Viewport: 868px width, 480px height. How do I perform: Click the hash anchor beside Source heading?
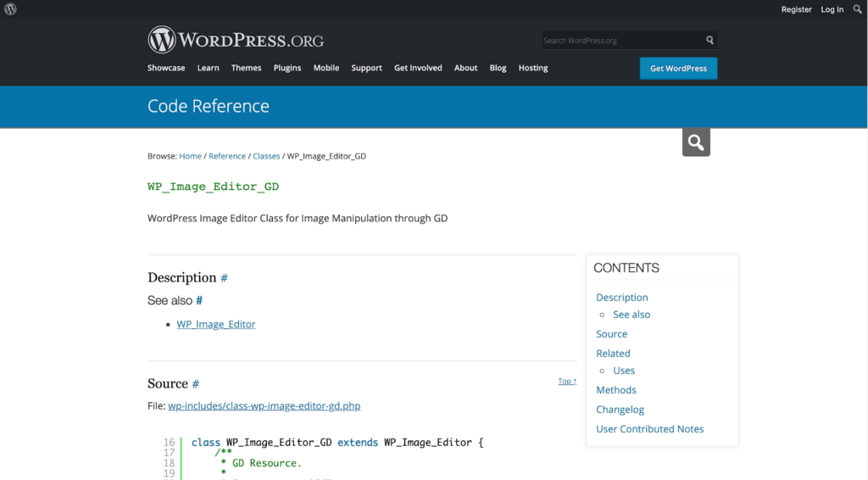196,383
